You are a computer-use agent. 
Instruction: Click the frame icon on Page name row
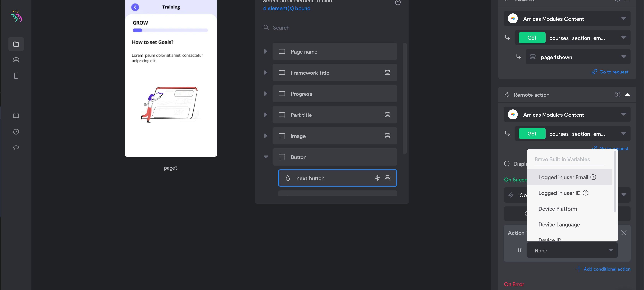[282, 52]
